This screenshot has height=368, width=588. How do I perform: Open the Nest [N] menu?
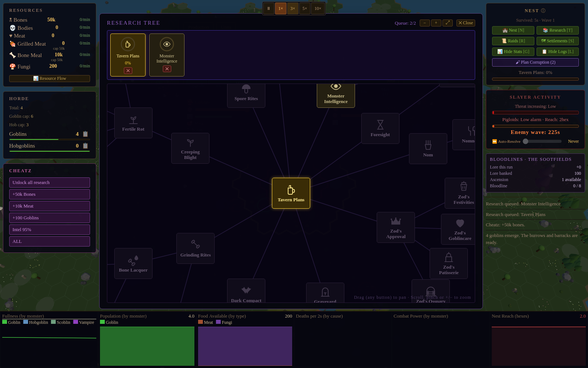[x=513, y=30]
